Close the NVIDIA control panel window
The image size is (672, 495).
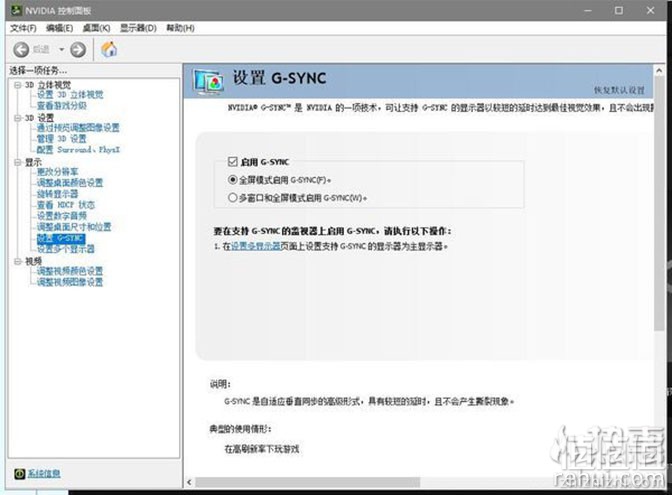point(651,10)
